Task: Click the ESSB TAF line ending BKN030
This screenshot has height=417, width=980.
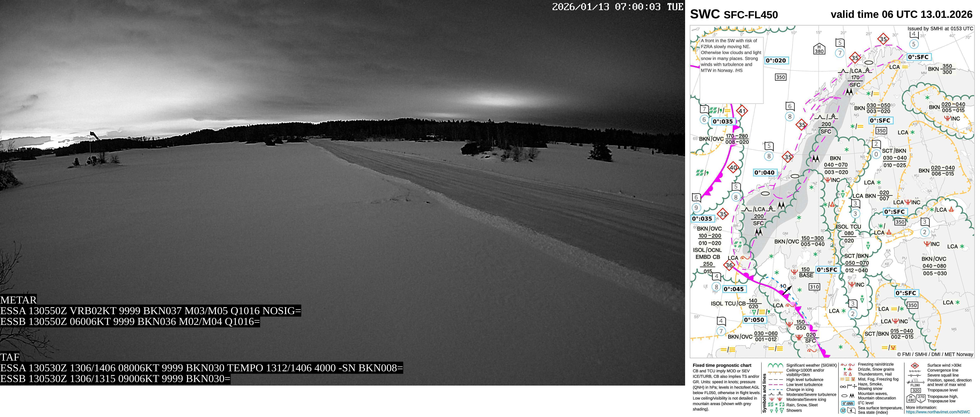Action: 115,379
